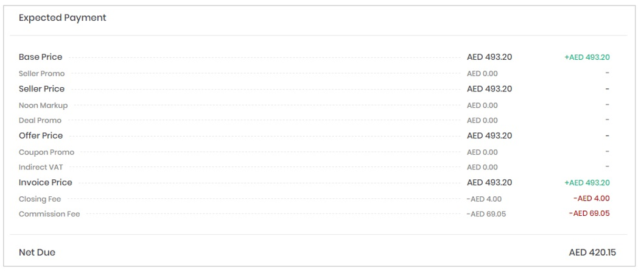Select the Invoice Price label

pyautogui.click(x=45, y=182)
